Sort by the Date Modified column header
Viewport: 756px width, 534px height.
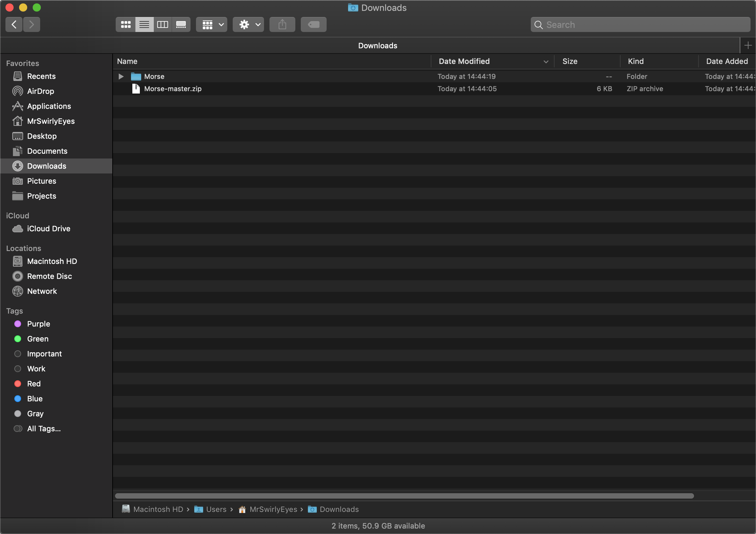464,61
